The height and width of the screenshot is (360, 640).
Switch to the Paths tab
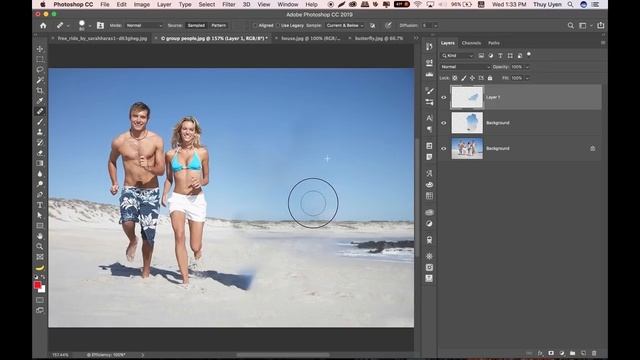point(493,43)
